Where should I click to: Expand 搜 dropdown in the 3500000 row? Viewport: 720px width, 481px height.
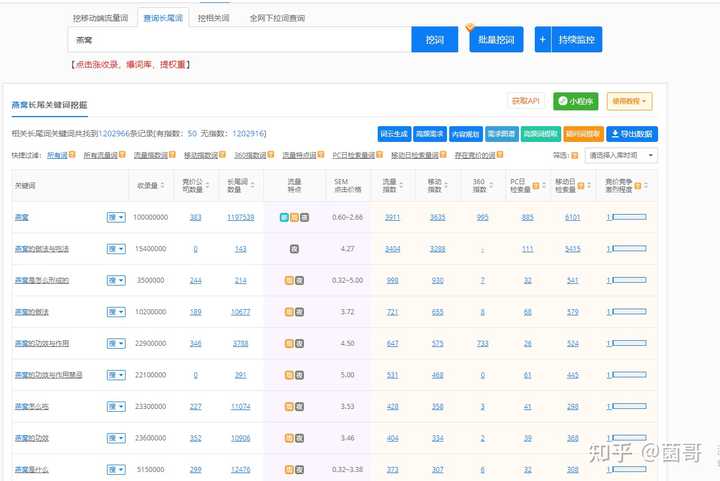(116, 280)
